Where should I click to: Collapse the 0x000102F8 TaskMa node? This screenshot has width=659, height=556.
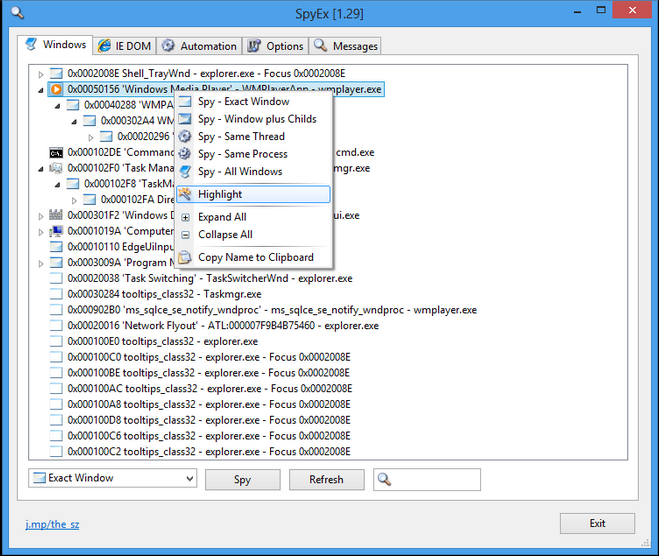coord(58,184)
